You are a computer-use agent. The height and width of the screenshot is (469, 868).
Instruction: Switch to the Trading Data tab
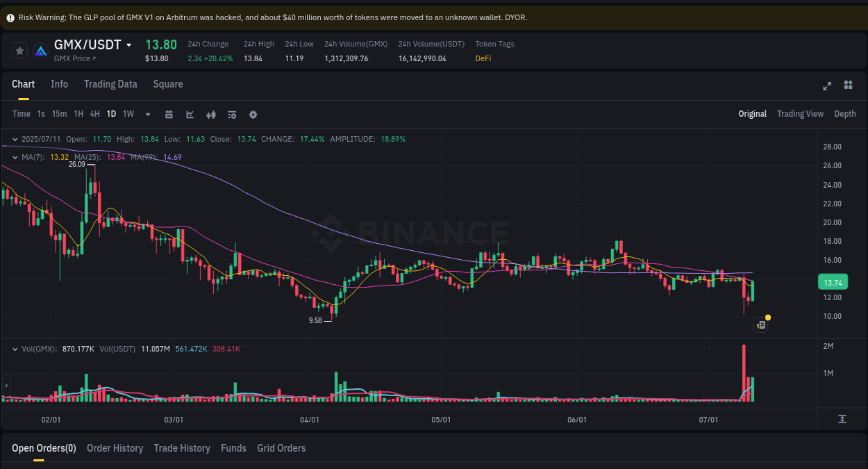[x=110, y=84]
